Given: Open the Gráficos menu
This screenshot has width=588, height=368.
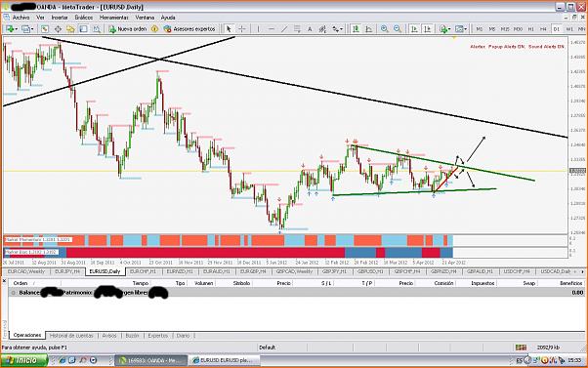Looking at the screenshot, I should [x=84, y=18].
